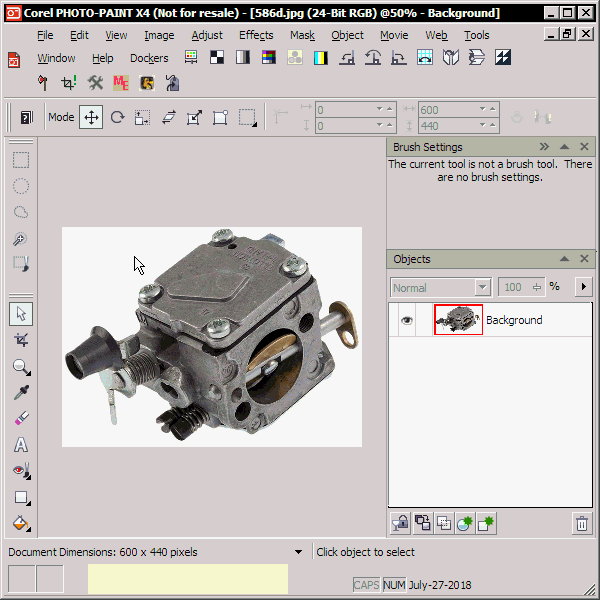The height and width of the screenshot is (600, 600).
Task: Toggle the NUM indicator in status bar
Action: click(x=394, y=585)
